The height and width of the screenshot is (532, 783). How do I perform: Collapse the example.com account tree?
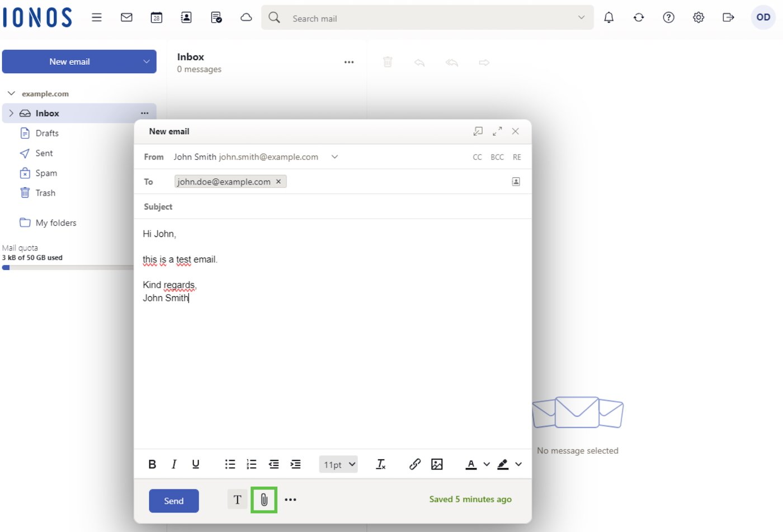pyautogui.click(x=11, y=93)
